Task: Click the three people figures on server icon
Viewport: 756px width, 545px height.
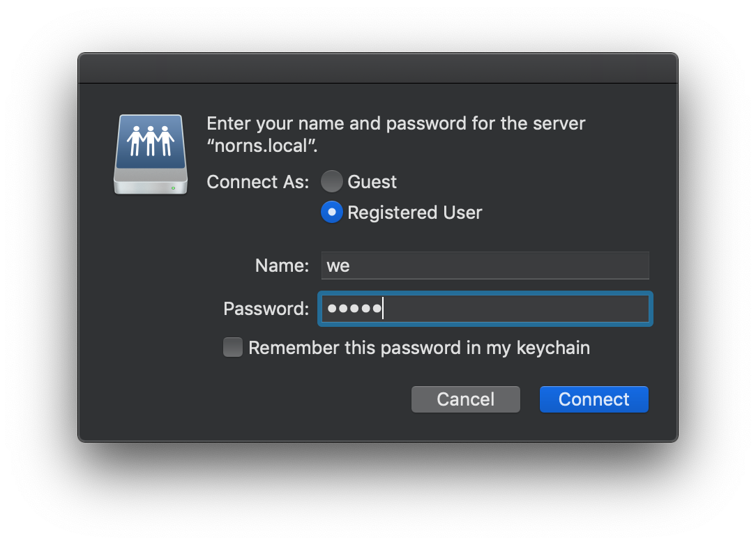Action: coord(151,141)
